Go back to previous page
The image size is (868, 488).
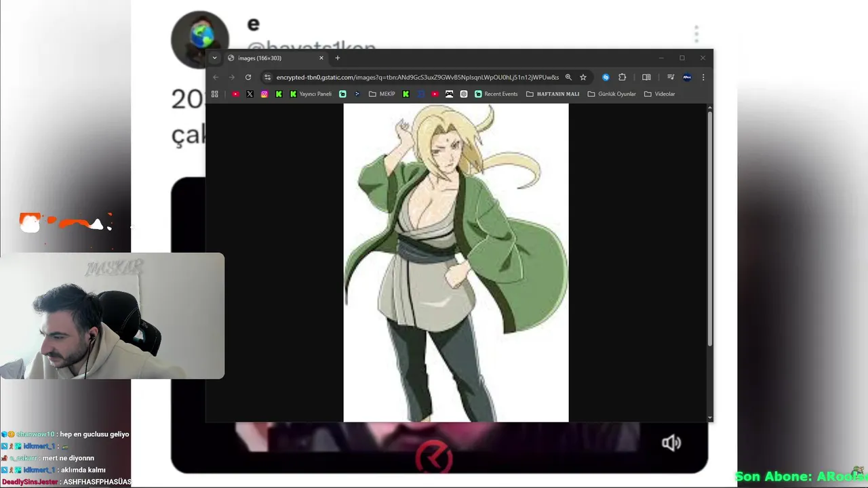pyautogui.click(x=216, y=77)
